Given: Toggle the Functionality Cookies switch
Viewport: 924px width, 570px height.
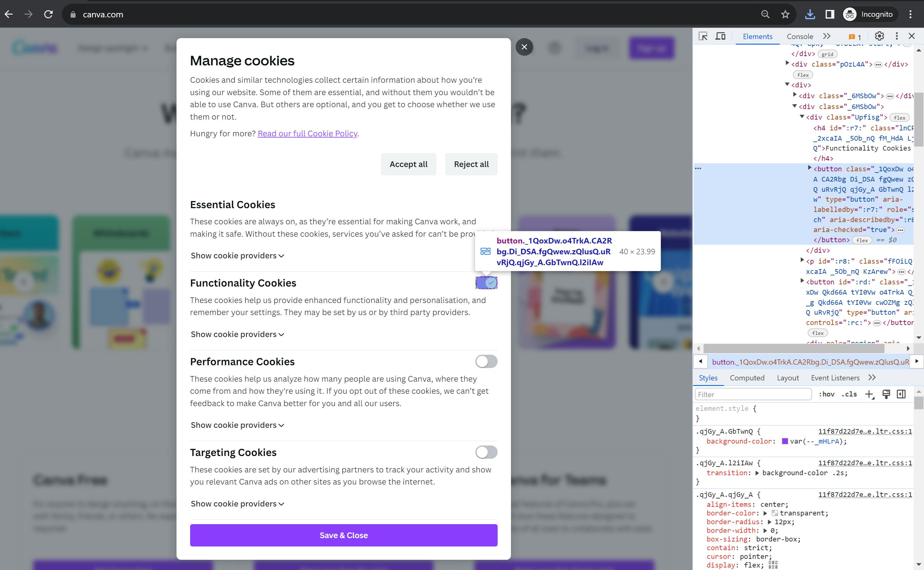Looking at the screenshot, I should (x=486, y=283).
